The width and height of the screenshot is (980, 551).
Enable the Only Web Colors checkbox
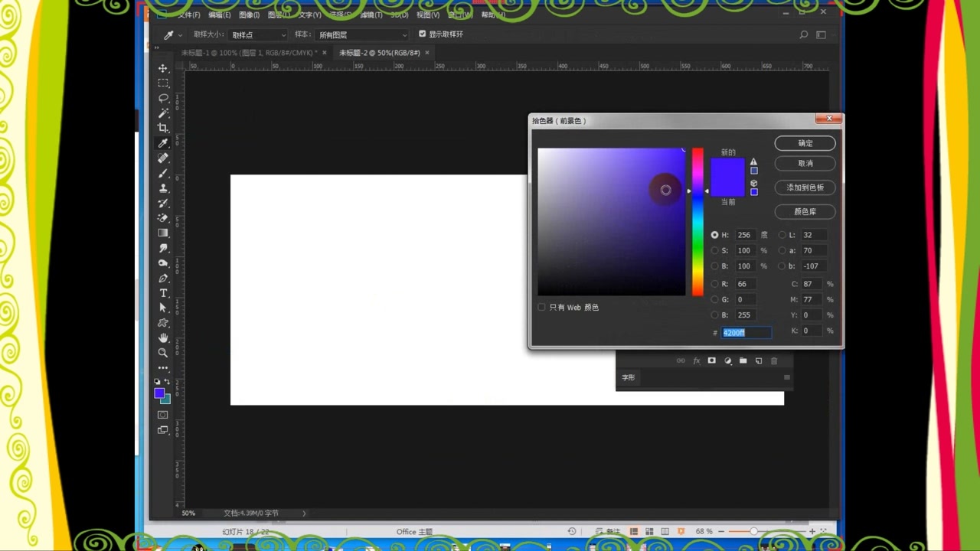coord(541,307)
